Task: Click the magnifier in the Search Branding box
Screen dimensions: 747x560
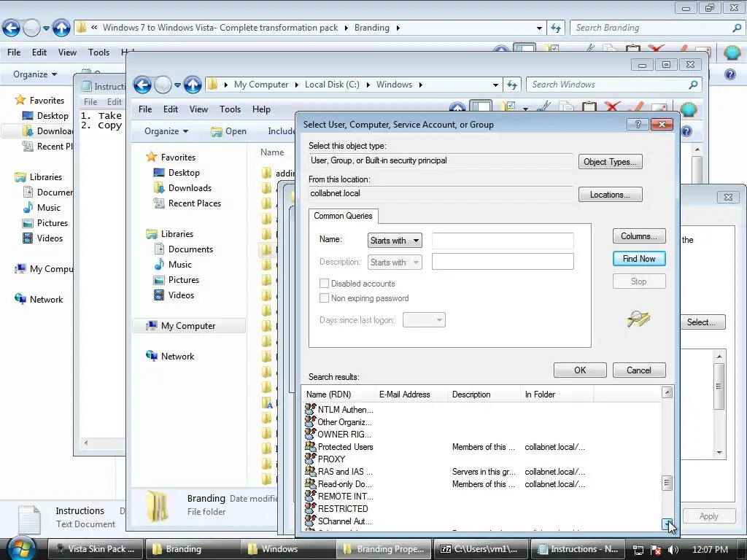Action: tap(737, 28)
